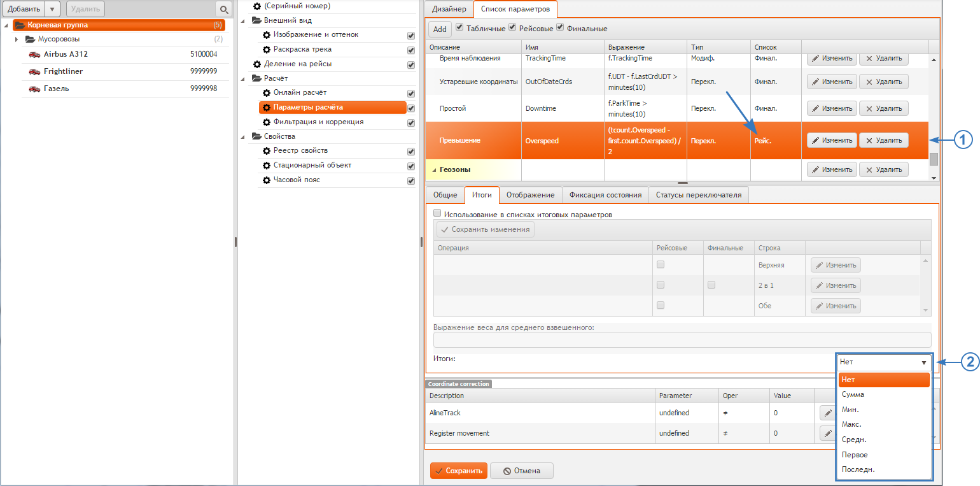The width and height of the screenshot is (980, 486).
Task: Select Макс. option in list
Action: coord(884,424)
